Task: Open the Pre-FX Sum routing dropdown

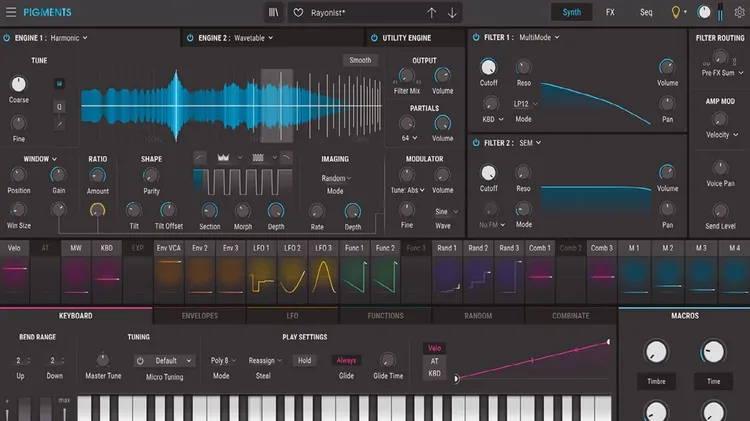Action: click(x=722, y=73)
